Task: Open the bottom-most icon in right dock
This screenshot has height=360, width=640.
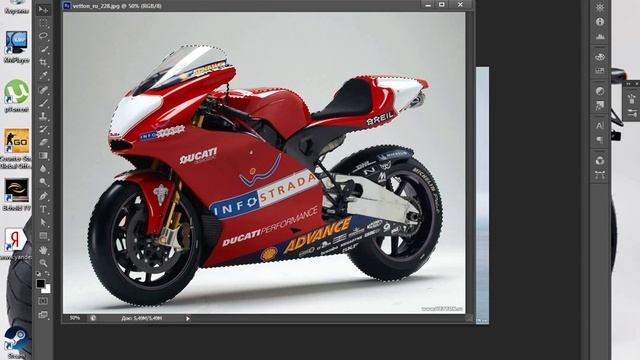Action: coord(600,175)
